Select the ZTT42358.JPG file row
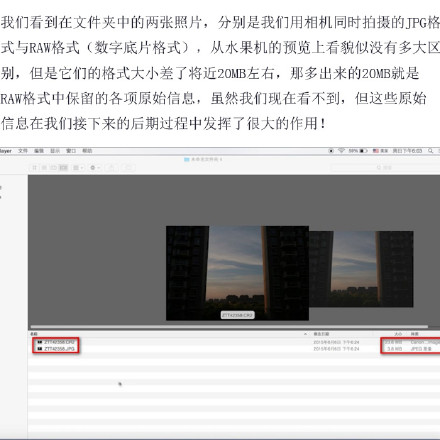The image size is (440, 440). click(x=234, y=349)
